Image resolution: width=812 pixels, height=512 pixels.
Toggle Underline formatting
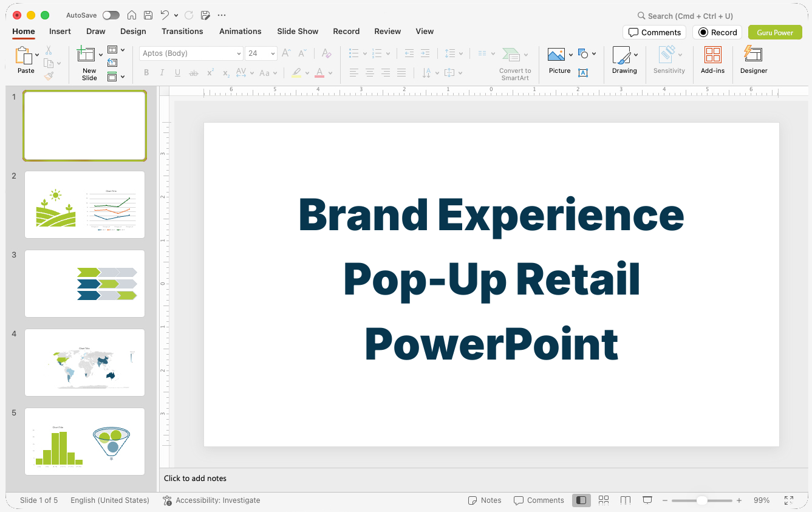[x=177, y=73]
